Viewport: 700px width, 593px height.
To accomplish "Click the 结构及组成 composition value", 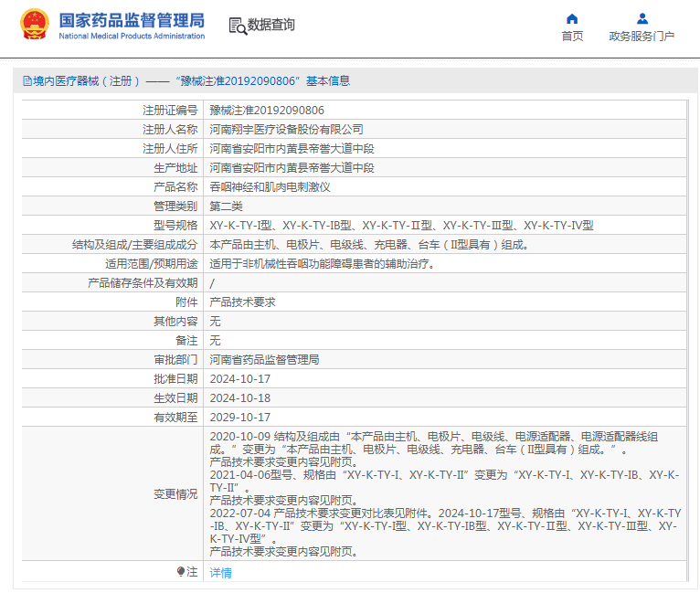I will 369,245.
